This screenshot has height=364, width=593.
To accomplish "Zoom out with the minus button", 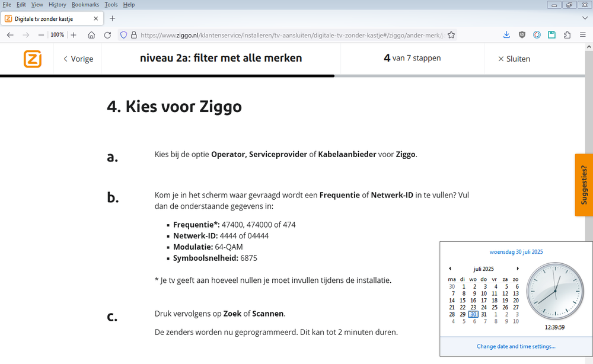I will 42,35.
